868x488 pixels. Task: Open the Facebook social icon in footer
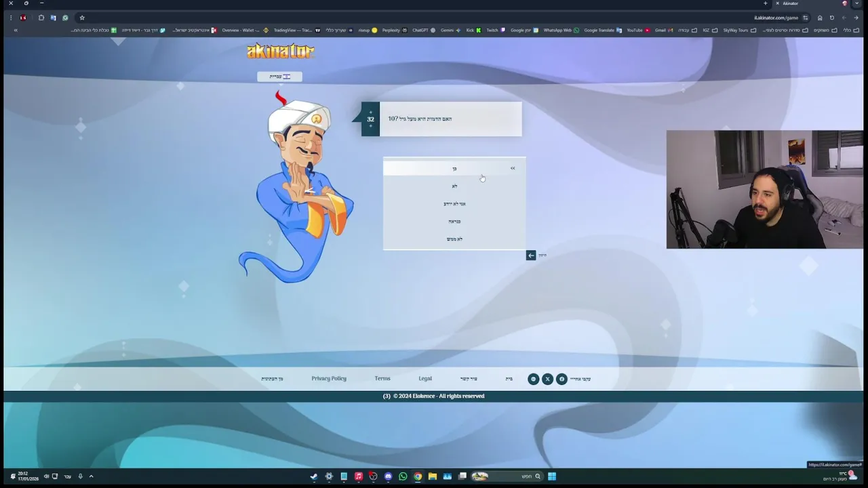[561, 379]
